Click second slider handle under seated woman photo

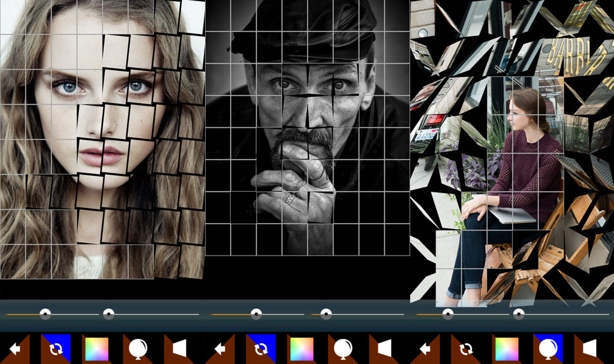pyautogui.click(x=519, y=314)
